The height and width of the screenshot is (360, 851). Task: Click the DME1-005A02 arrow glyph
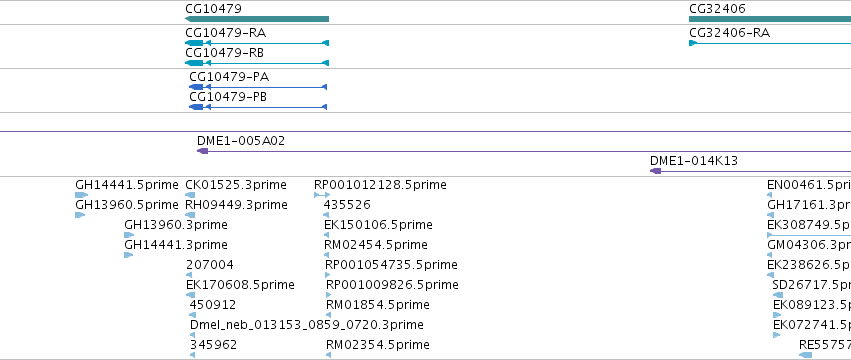point(202,151)
